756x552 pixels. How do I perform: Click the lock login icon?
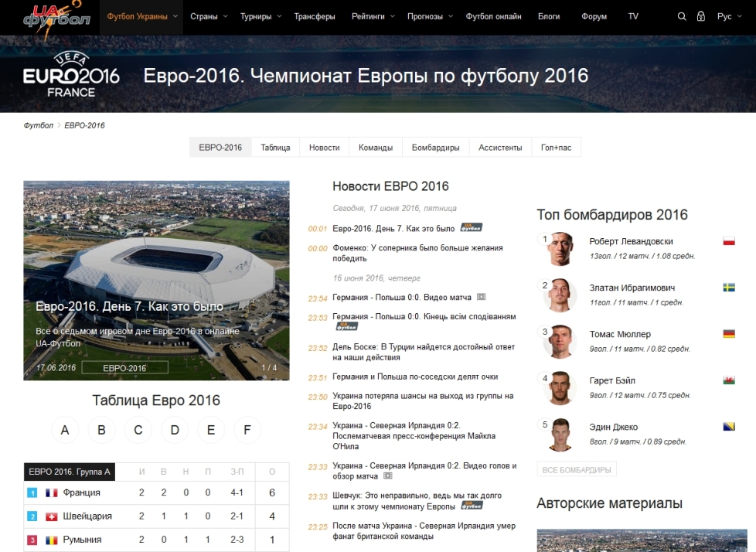point(701,16)
